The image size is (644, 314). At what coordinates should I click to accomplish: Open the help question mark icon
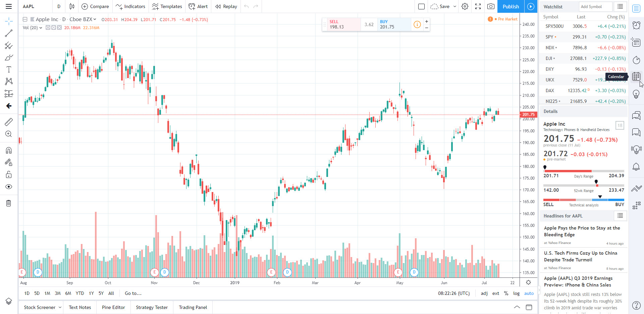[636, 305]
